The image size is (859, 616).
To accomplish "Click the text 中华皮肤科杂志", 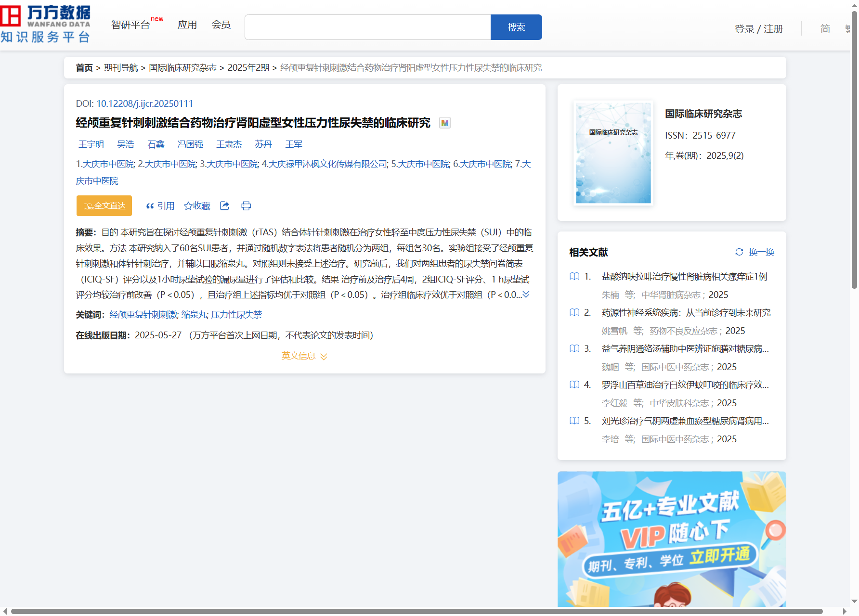I will point(679,403).
